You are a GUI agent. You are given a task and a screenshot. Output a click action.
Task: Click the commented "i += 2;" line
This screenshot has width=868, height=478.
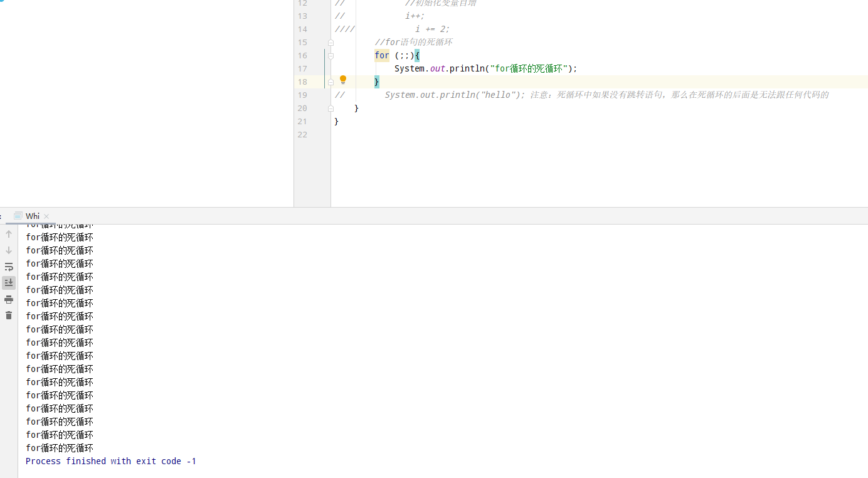click(433, 29)
